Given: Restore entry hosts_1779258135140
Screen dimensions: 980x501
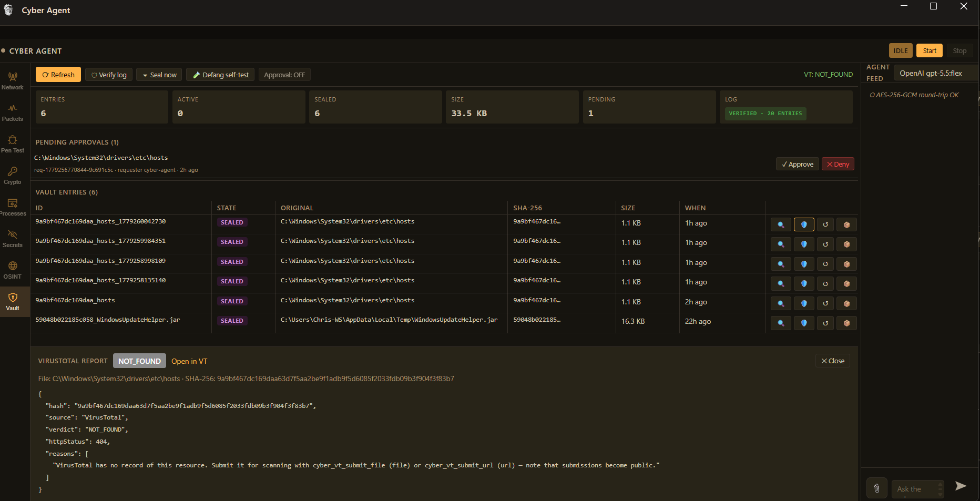Looking at the screenshot, I should tap(825, 283).
